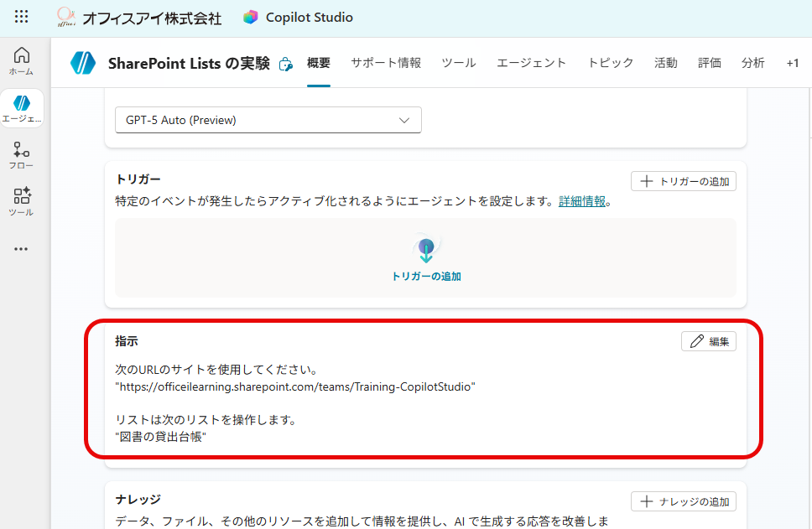Click 編集 button to edit instructions
This screenshot has width=812, height=529.
pos(709,341)
